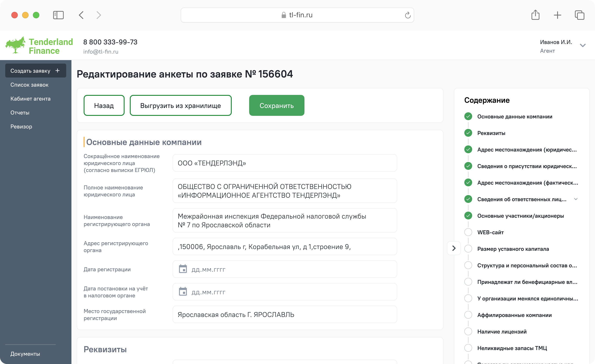This screenshot has height=364, width=595.
Task: Collapse the Содержание panel with arrow
Action: click(454, 248)
